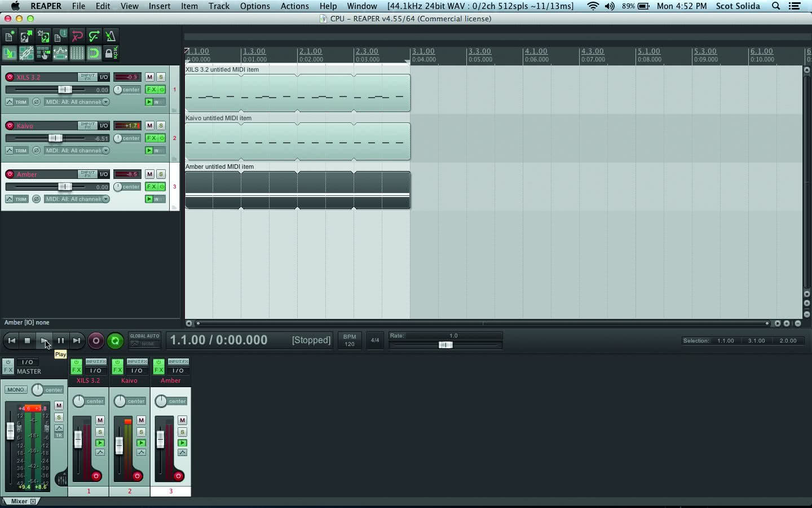
Task: Open the master mixer settings slider icon
Action: click(x=61, y=480)
